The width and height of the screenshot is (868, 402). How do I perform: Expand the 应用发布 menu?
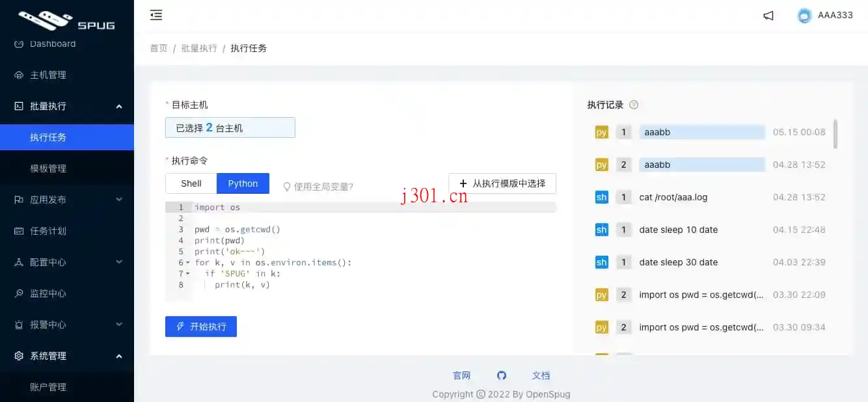coord(49,199)
